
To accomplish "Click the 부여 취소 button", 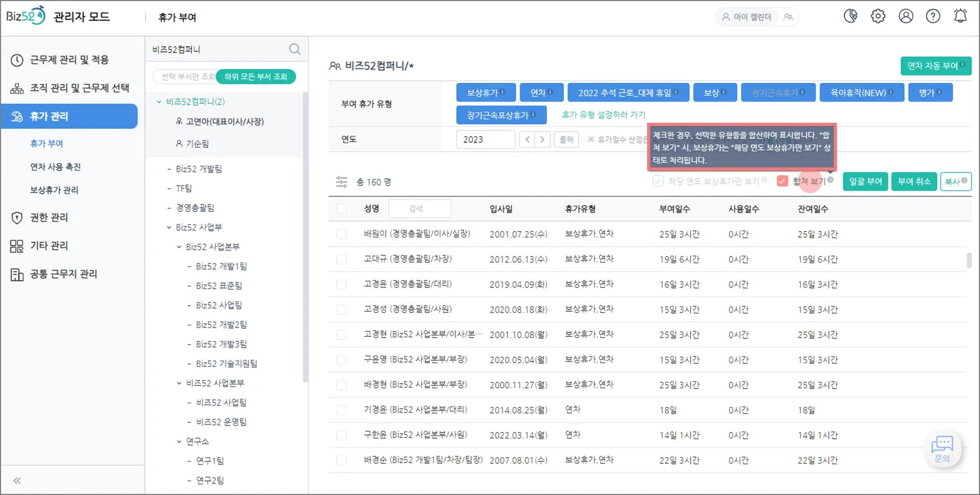I will point(914,181).
